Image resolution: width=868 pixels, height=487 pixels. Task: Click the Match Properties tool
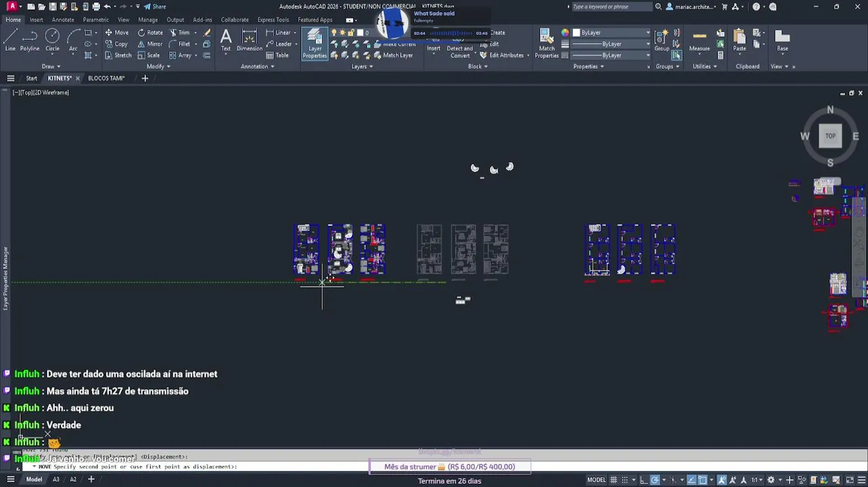[547, 44]
